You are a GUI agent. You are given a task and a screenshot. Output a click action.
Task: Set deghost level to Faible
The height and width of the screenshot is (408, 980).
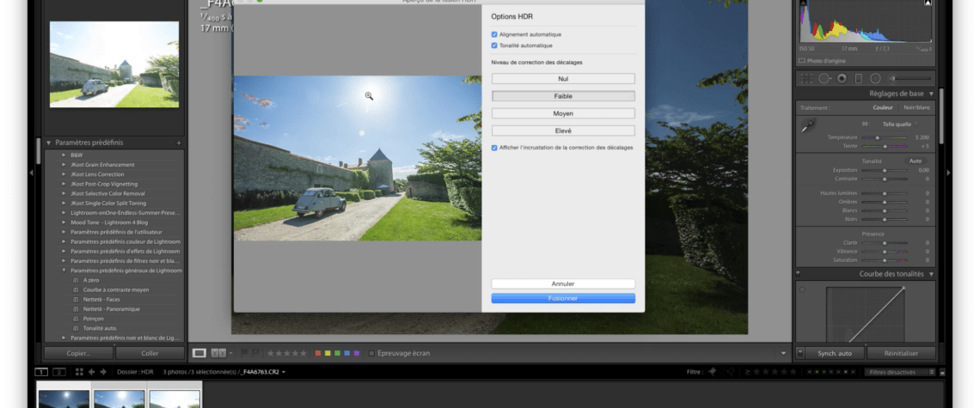563,96
